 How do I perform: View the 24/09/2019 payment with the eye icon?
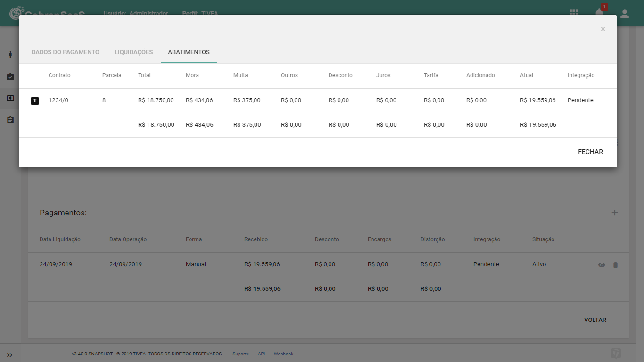[602, 265]
